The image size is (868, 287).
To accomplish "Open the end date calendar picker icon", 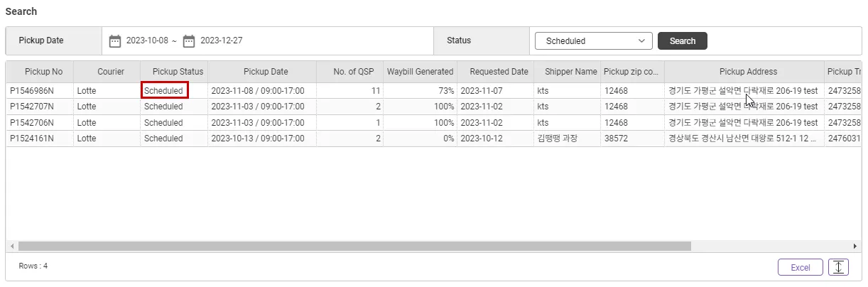I will [x=189, y=41].
